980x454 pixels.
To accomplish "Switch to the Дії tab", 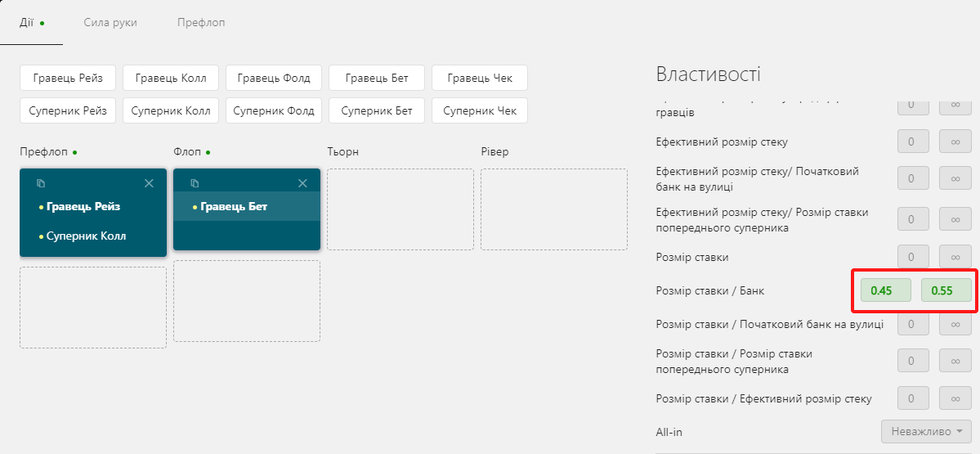I will (31, 23).
